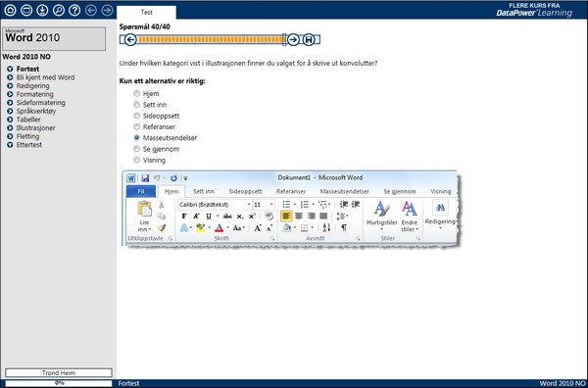Click the strikethrough abc icon
588x388 pixels.
point(227,217)
